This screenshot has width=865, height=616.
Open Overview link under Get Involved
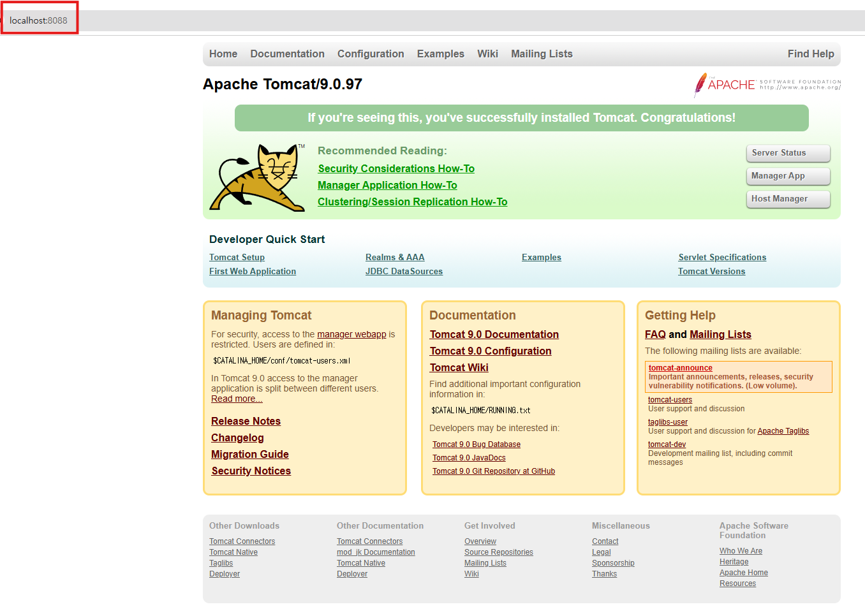pos(480,541)
